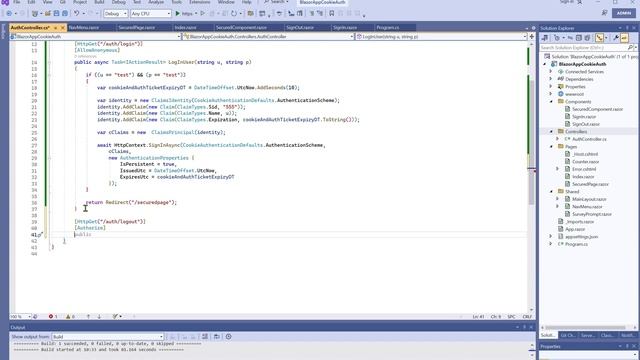
Task: Collapse the LogInUser method outline in the gutter
Action: [x=49, y=62]
